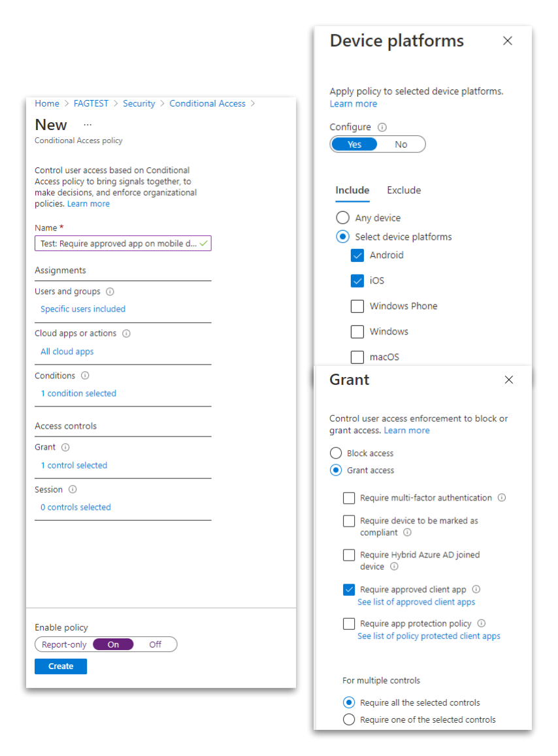This screenshot has width=558, height=756.
Task: Select Require one of the selected controls
Action: point(349,719)
